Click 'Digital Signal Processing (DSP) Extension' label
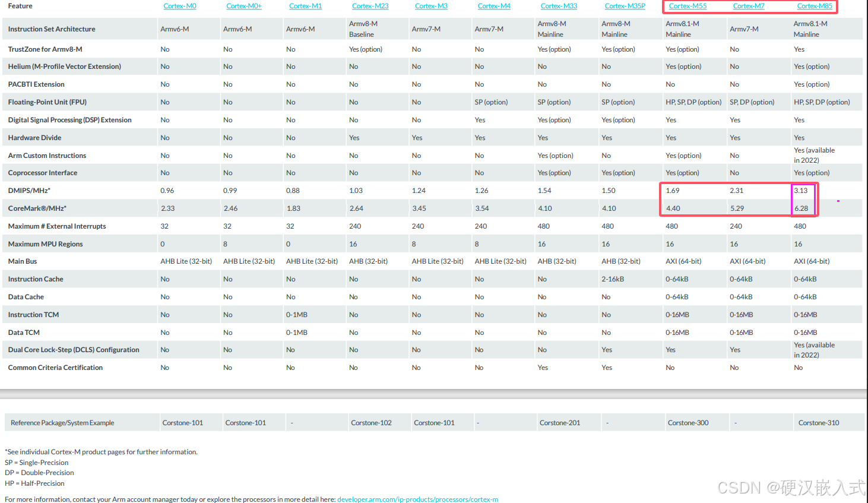 [69, 120]
